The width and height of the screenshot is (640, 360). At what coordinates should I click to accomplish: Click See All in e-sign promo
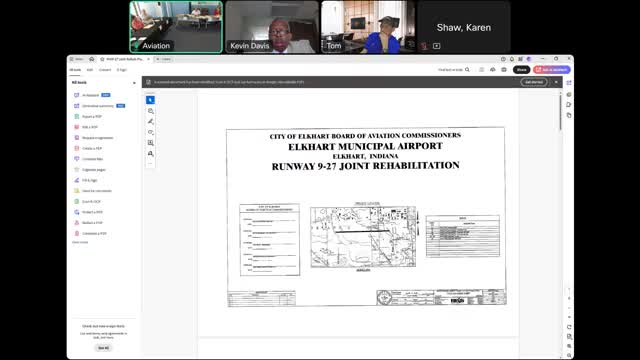[x=104, y=348]
